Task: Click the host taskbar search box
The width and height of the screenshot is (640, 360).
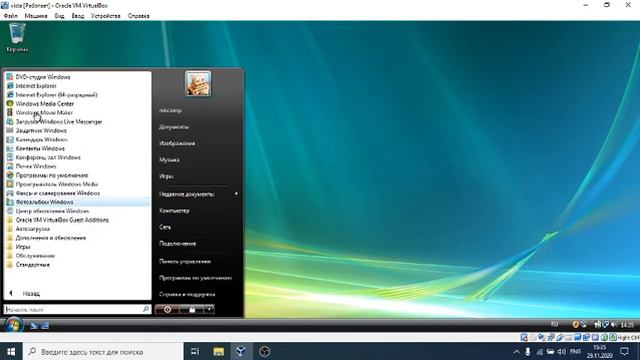Action: point(102,351)
